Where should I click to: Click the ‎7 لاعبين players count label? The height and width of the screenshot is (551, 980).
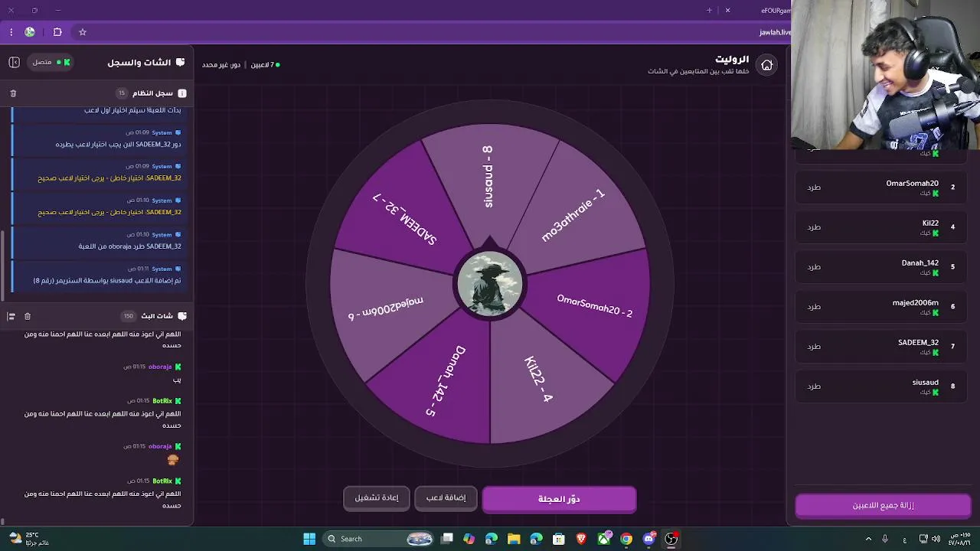[x=265, y=65]
